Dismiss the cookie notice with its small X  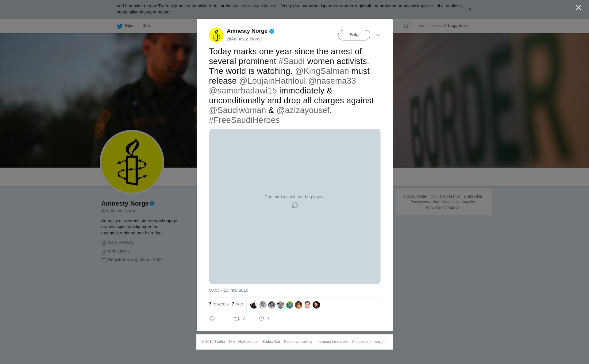[470, 9]
